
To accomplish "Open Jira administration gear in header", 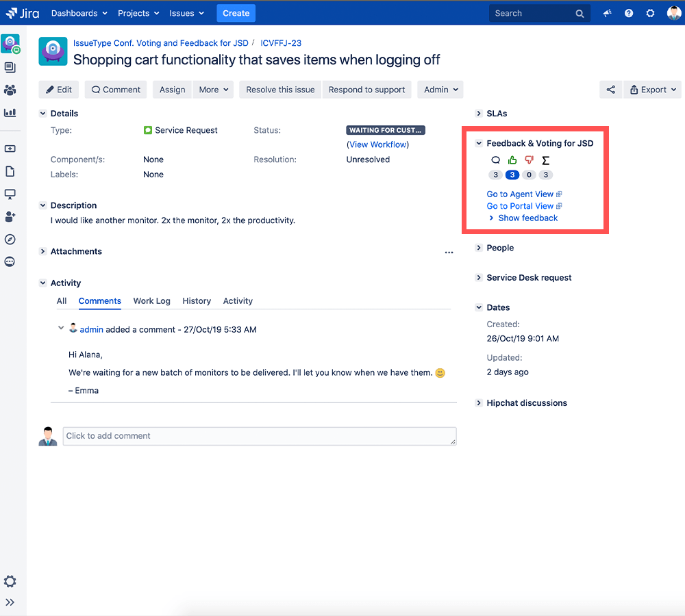I will point(651,14).
